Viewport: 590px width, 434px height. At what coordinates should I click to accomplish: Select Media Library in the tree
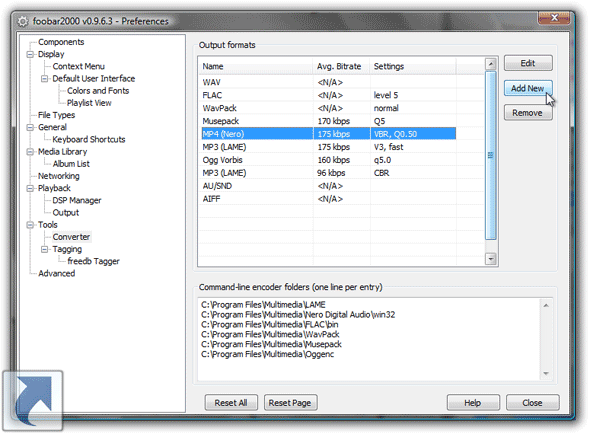62,152
